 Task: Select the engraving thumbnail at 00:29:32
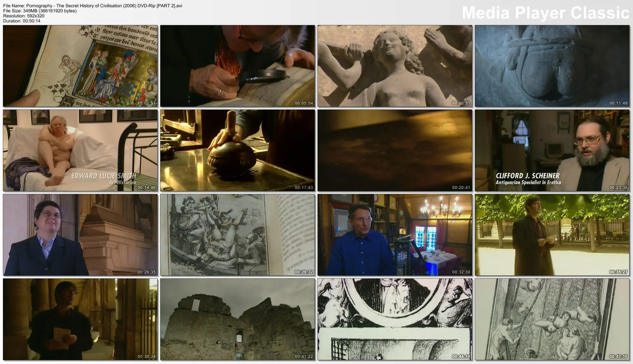click(237, 235)
